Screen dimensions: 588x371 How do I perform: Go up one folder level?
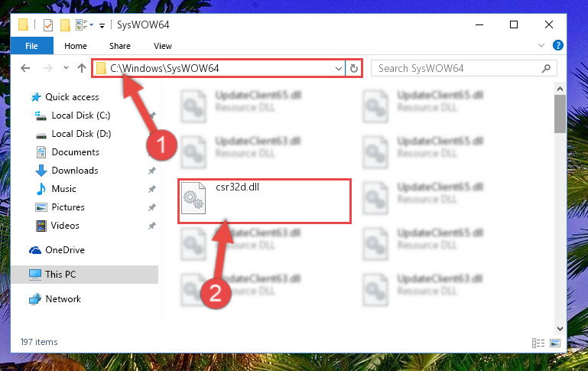click(81, 68)
